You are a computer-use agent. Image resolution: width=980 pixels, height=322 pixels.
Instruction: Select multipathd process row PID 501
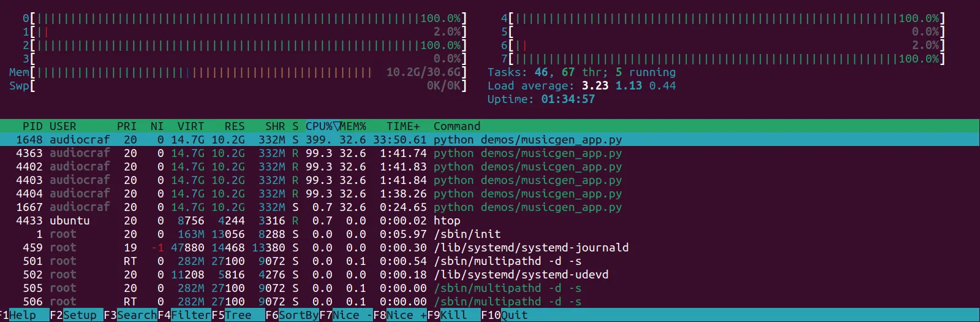point(490,261)
